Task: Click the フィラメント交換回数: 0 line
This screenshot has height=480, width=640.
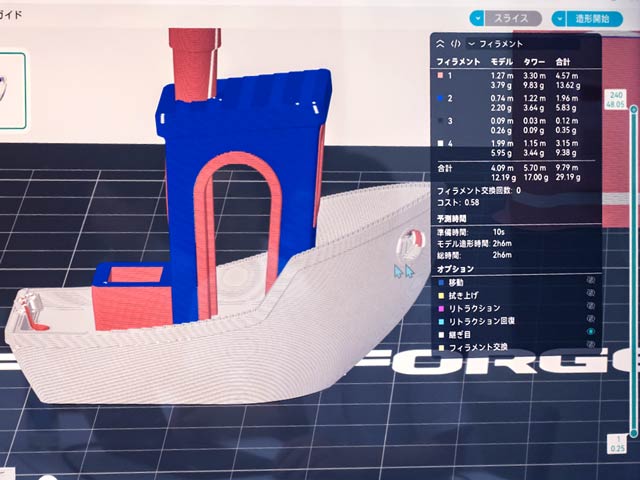Action: pyautogui.click(x=479, y=191)
